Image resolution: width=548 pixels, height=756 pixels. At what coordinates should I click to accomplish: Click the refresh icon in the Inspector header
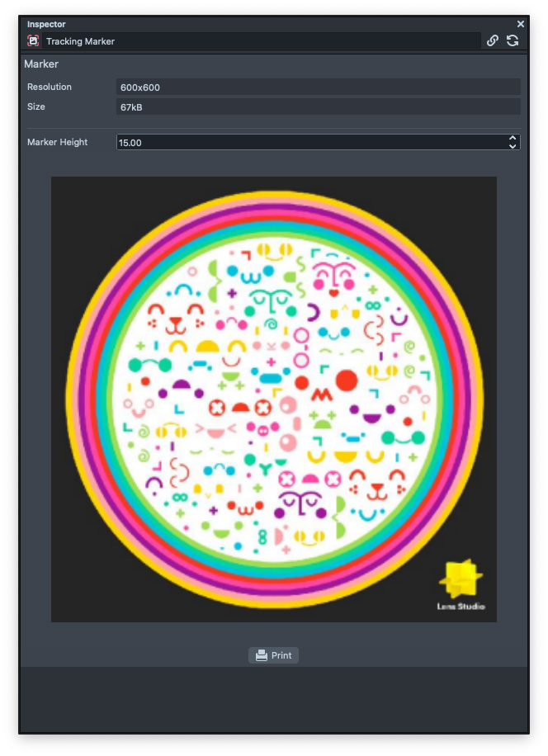[x=513, y=41]
